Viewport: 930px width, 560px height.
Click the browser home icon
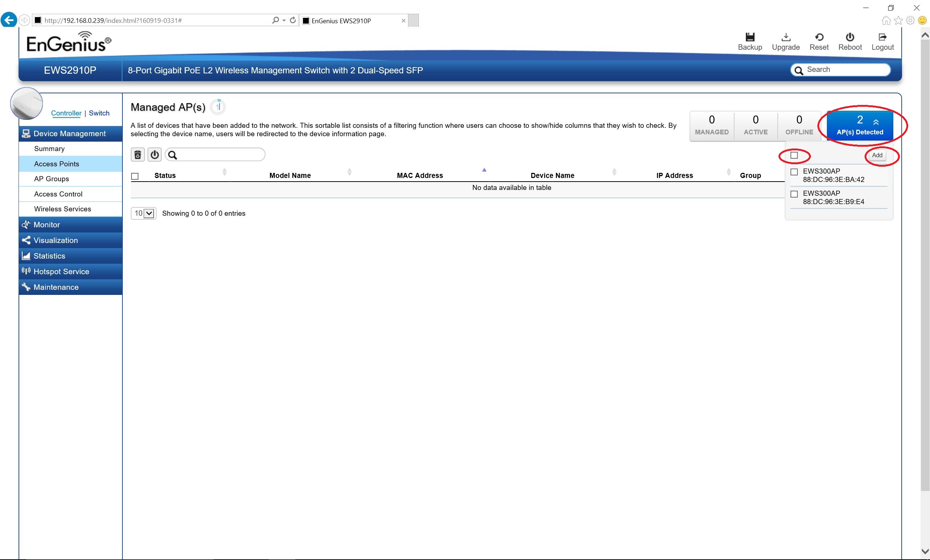[x=886, y=20]
